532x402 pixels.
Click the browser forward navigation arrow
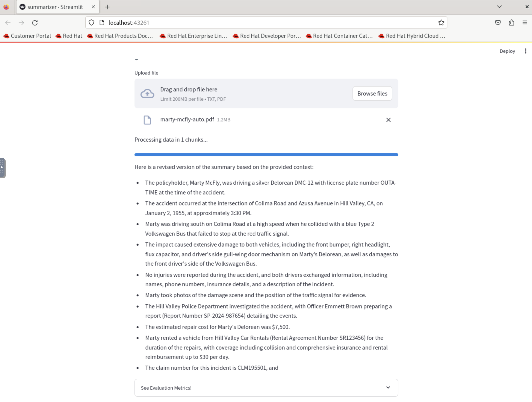[21, 23]
